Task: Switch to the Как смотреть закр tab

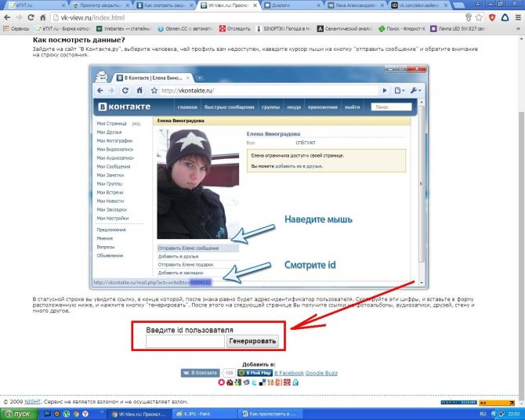Action: (165, 5)
